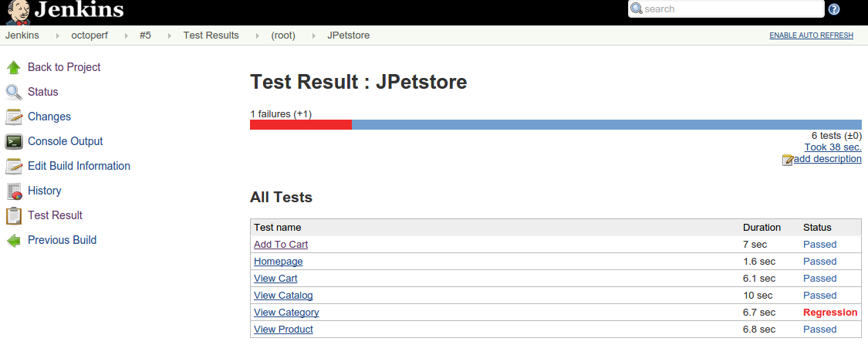Viewport: 868px width, 345px height.
Task: Sort by Duration column header
Action: click(x=762, y=228)
